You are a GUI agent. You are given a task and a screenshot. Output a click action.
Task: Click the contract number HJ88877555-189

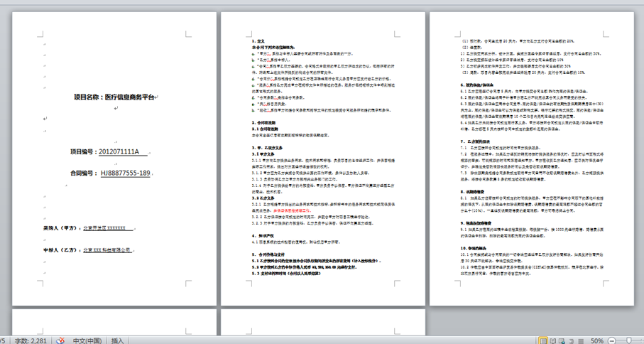click(125, 173)
